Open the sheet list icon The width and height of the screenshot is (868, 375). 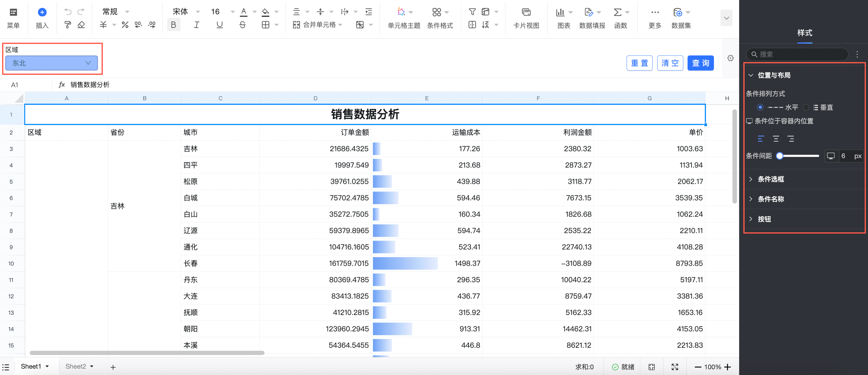(6, 367)
